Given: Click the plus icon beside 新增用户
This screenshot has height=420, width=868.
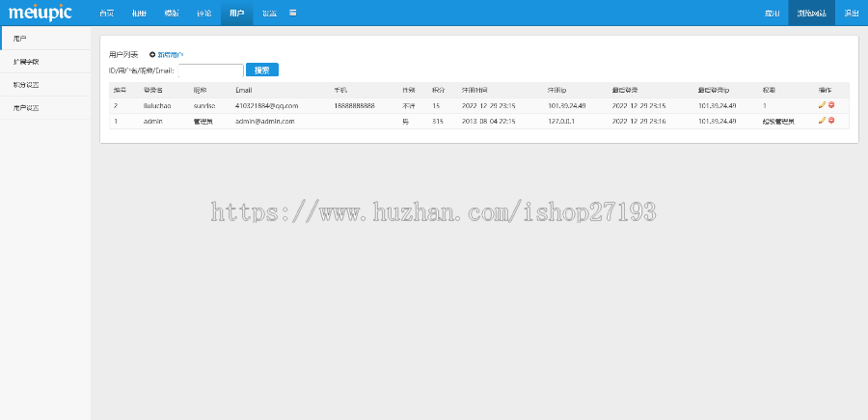Looking at the screenshot, I should (x=152, y=54).
